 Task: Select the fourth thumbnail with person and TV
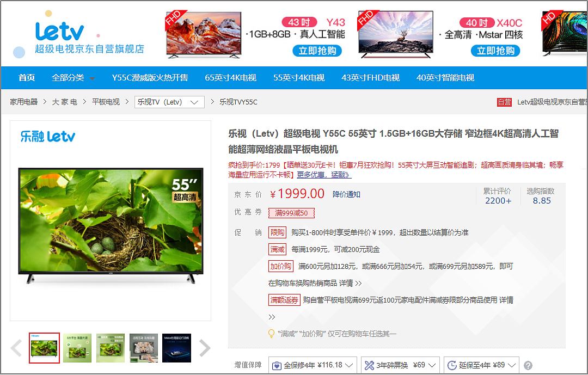[144, 348]
